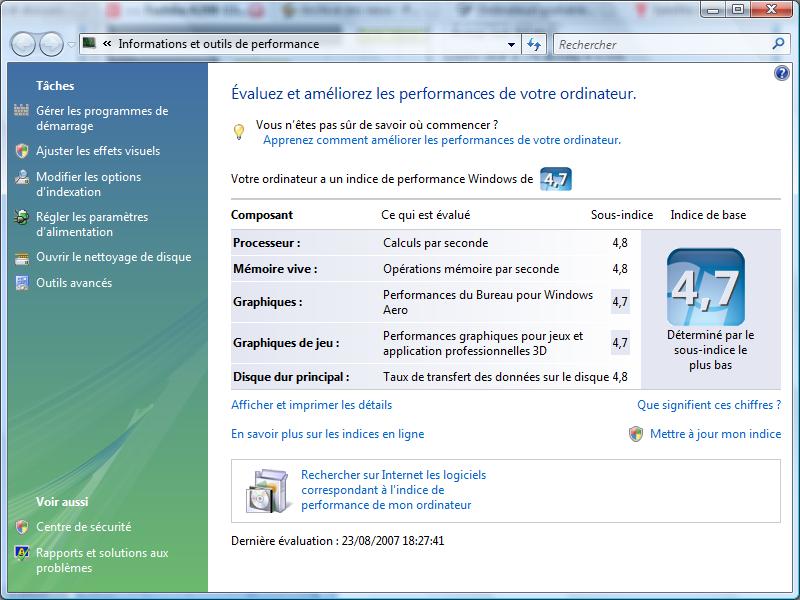Click the indexing options icon in sidebar

pyautogui.click(x=22, y=177)
